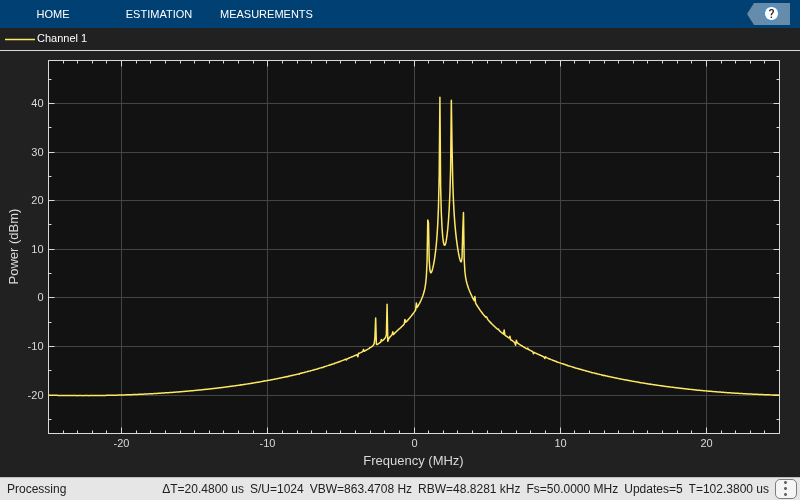Open the help question mark icon
The width and height of the screenshot is (800, 500).
[x=770, y=14]
